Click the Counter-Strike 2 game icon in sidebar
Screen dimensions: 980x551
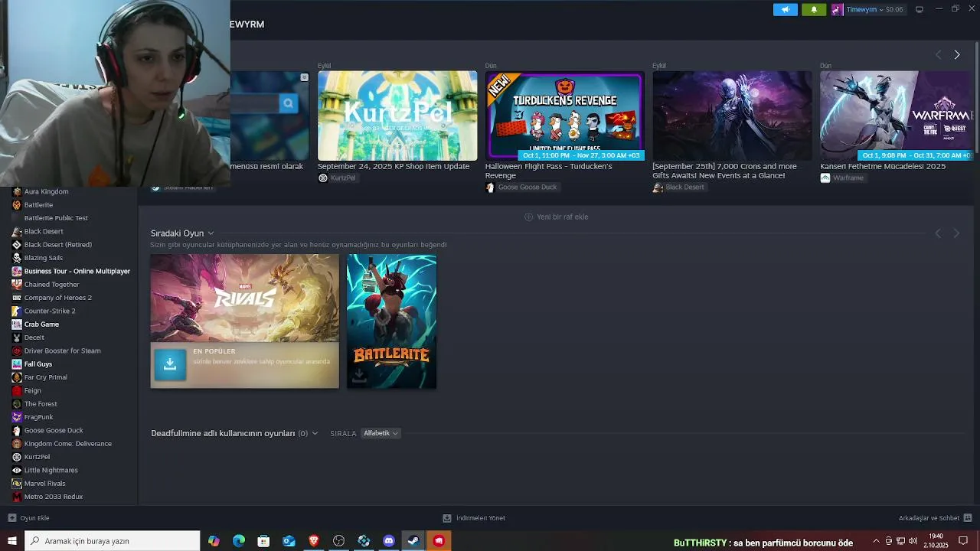[x=17, y=311]
